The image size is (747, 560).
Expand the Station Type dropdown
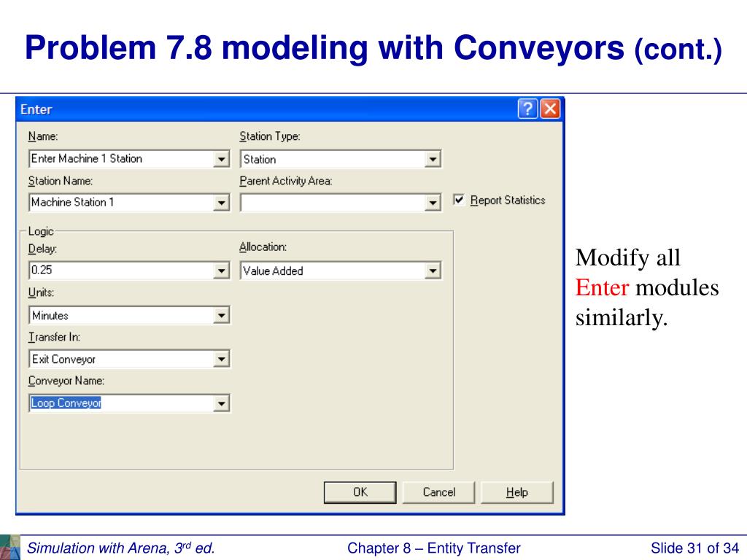pyautogui.click(x=433, y=159)
